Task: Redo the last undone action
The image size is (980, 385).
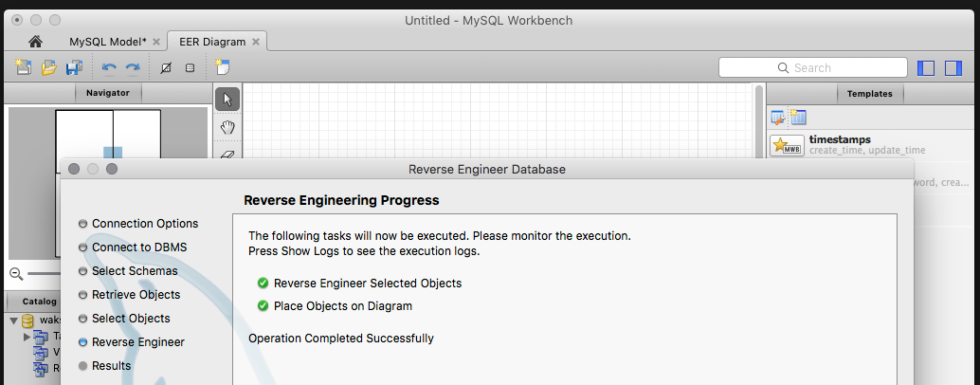Action: [x=133, y=67]
